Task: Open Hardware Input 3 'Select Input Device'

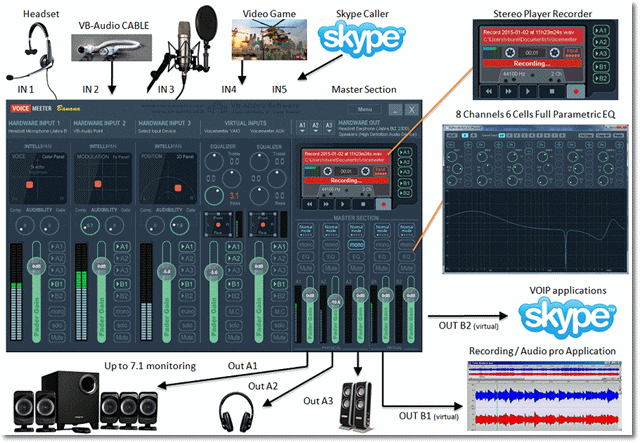Action: pyautogui.click(x=157, y=131)
